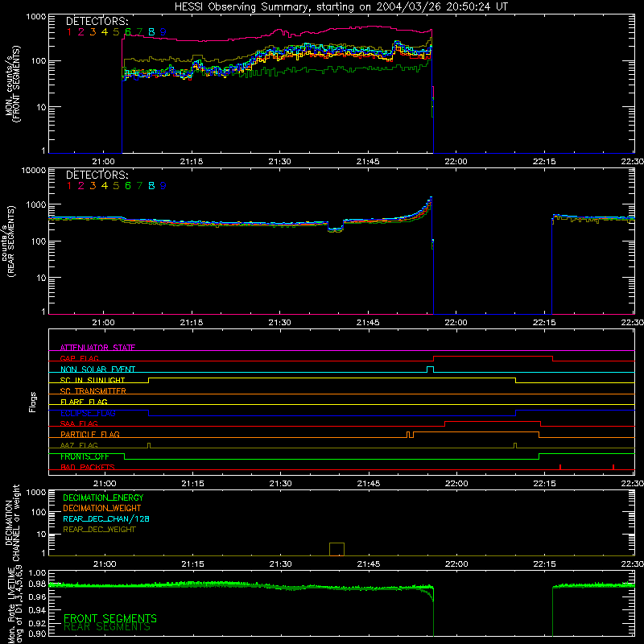Select detector 5 legend in rear segments panel
The image size is (644, 644).
(116, 186)
